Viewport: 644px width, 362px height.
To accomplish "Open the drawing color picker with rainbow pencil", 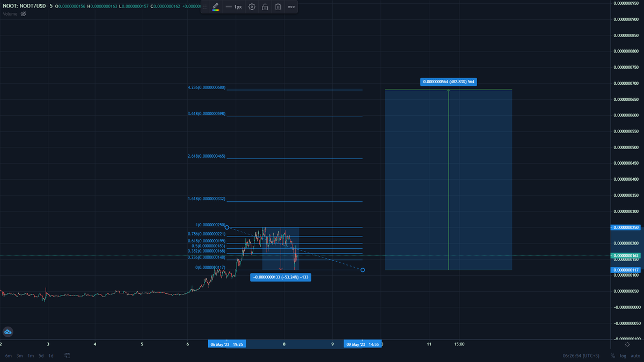I will (x=215, y=7).
